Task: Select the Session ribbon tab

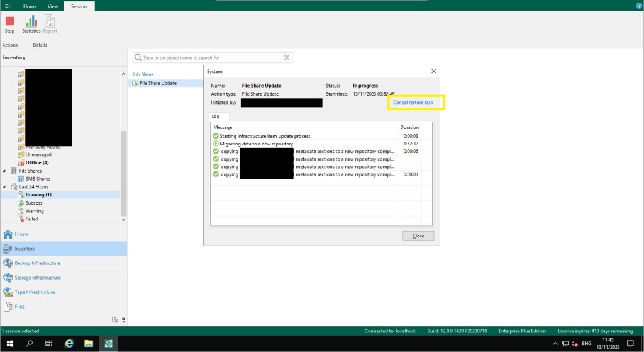Action: click(79, 6)
